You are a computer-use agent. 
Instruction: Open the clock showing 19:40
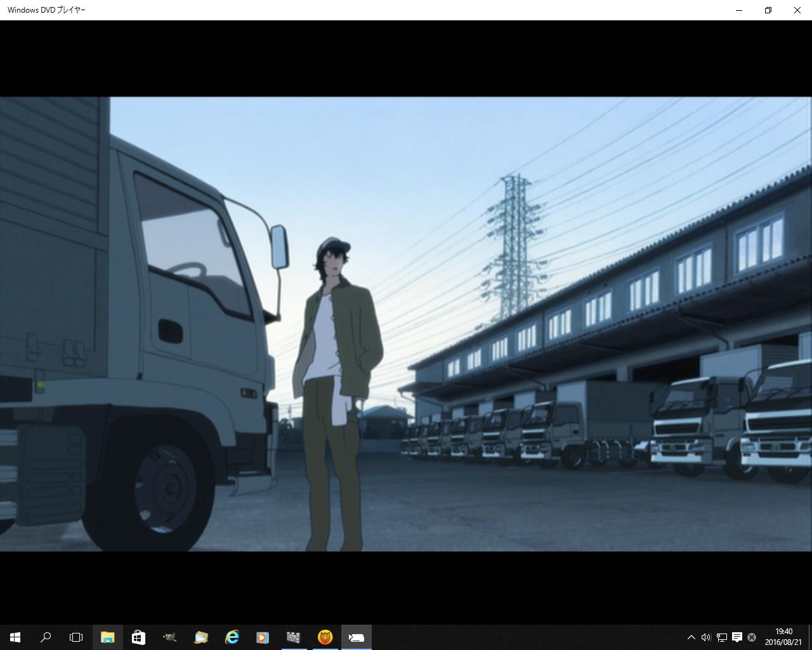783,637
